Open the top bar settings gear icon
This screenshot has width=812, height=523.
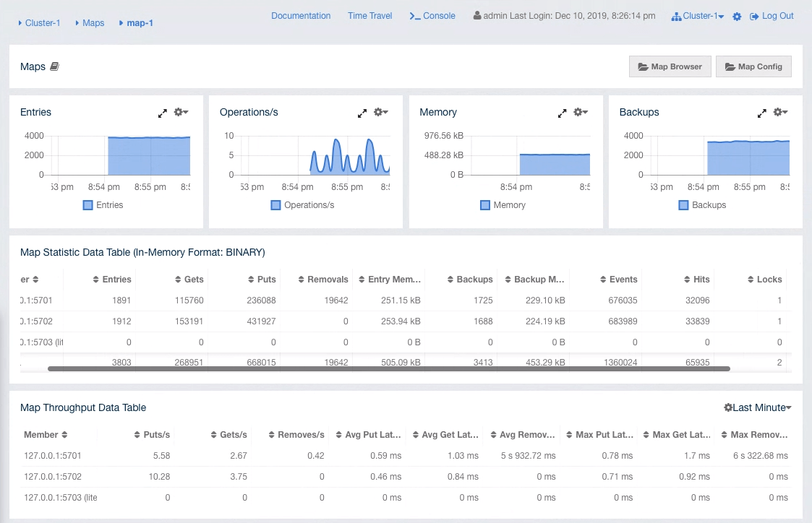[x=737, y=16]
